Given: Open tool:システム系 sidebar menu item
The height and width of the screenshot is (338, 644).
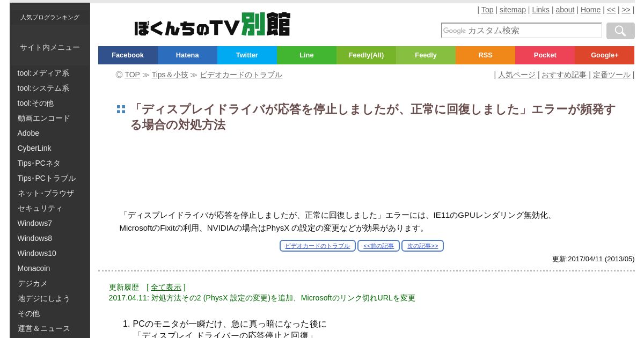Looking at the screenshot, I should 50,88.
